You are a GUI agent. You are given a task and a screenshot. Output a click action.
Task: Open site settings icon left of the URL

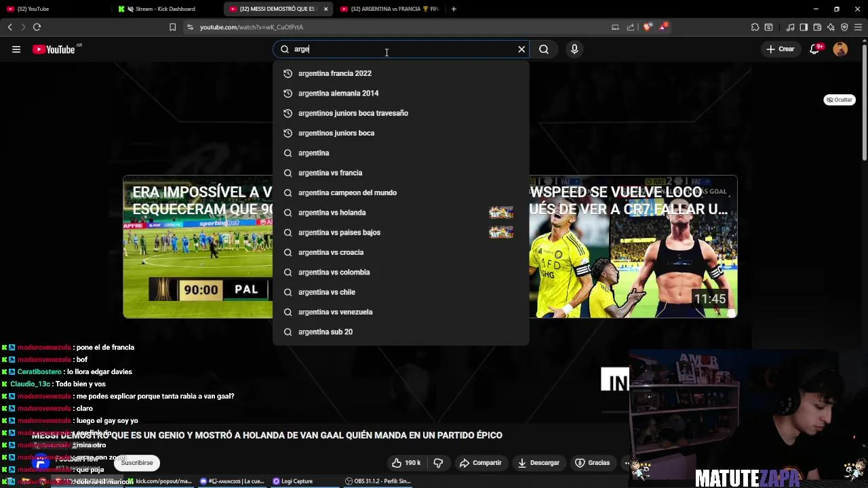(x=190, y=27)
